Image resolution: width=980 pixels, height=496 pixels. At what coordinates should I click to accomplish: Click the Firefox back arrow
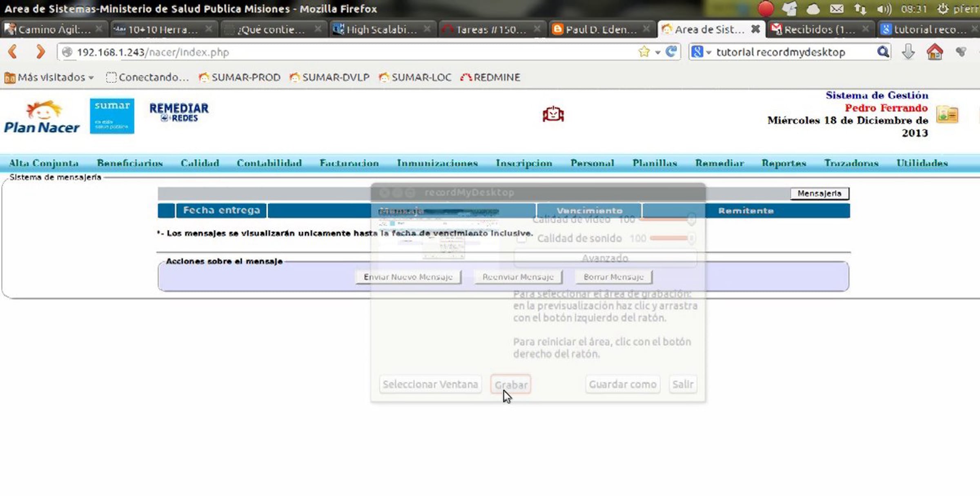(x=13, y=52)
